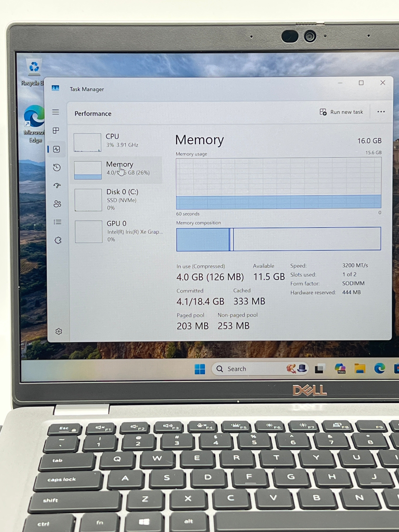Click the '4.0 GB (126 MB)' in-use value
The height and width of the screenshot is (532, 399).
click(210, 277)
